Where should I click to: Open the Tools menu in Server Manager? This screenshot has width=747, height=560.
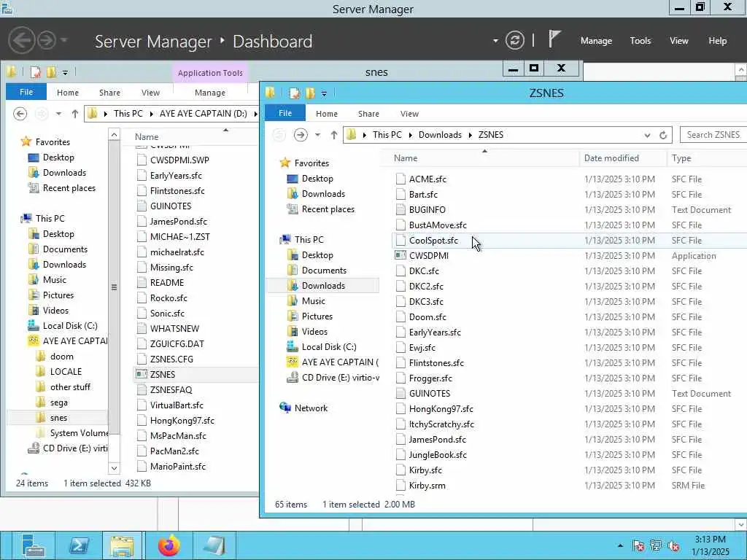coord(640,41)
